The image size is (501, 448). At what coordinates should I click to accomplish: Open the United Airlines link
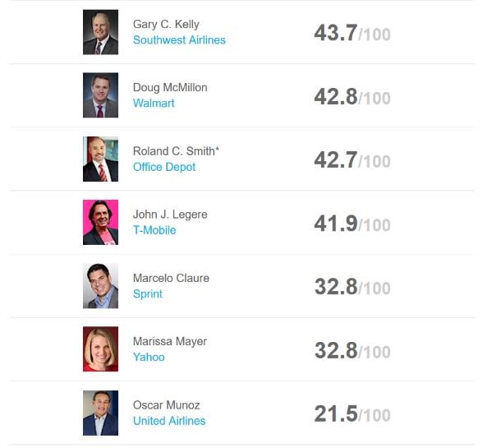pyautogui.click(x=169, y=421)
